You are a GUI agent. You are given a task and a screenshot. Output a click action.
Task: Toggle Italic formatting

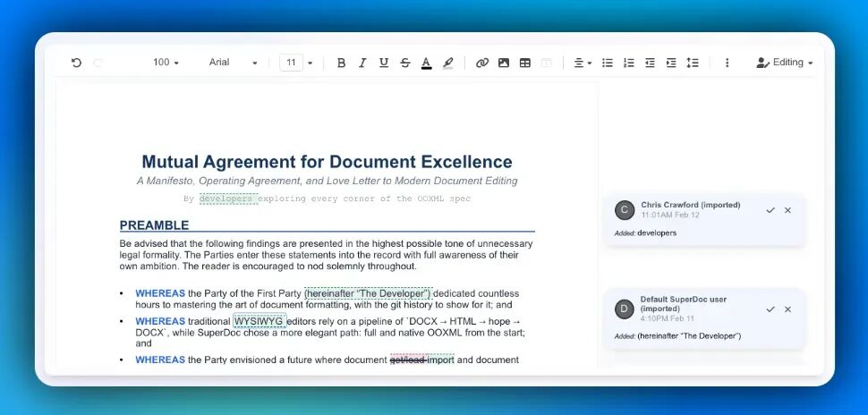click(362, 63)
